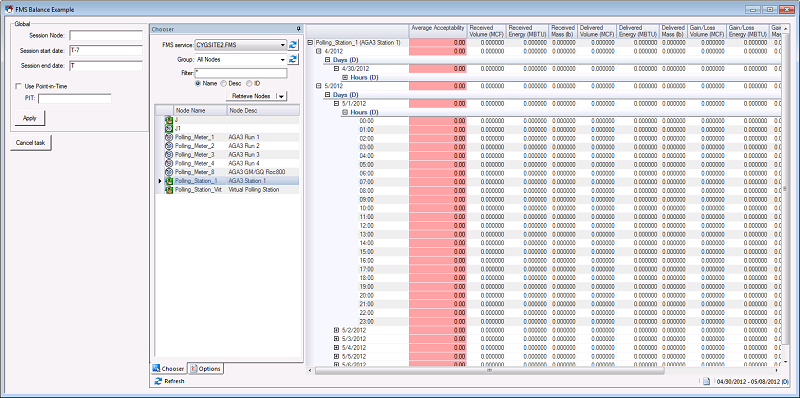Expand the 5/3/2012 day node
Viewport: 800px width, 398px height.
[x=336, y=339]
